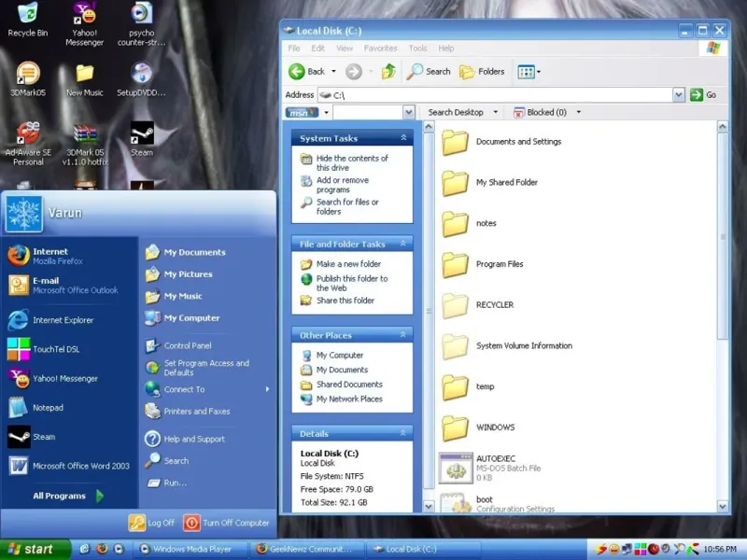This screenshot has height=560, width=747.
Task: Click the Make a new folder link
Action: click(348, 264)
